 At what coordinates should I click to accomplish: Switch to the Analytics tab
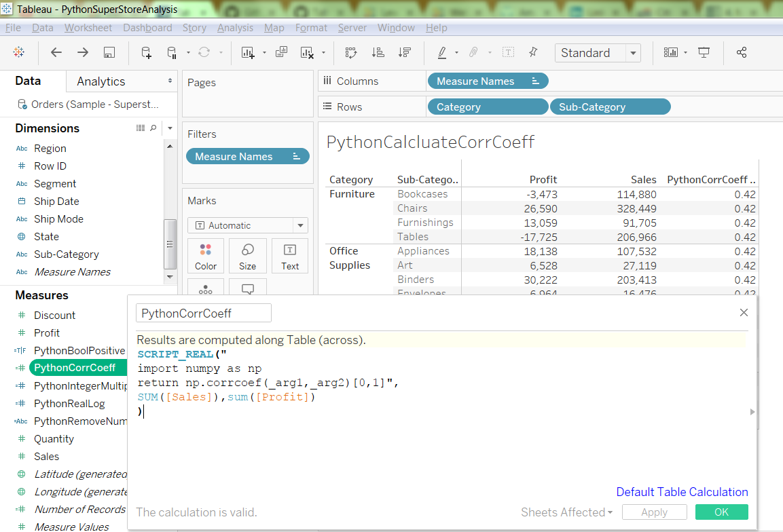tap(101, 81)
